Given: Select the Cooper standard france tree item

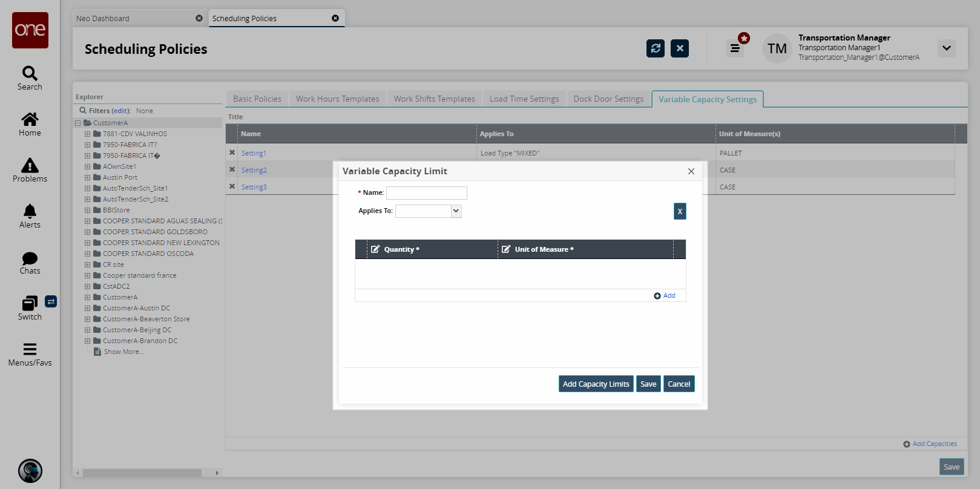Looking at the screenshot, I should pos(140,275).
